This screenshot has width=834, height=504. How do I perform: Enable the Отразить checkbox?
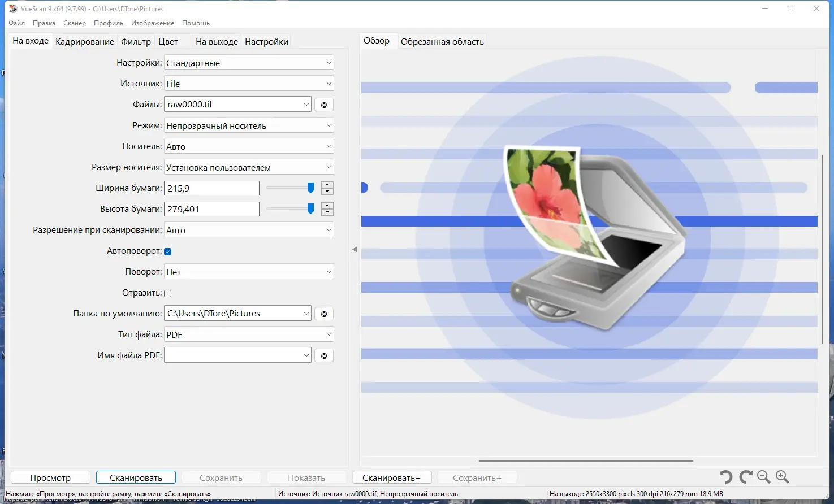[x=167, y=293]
